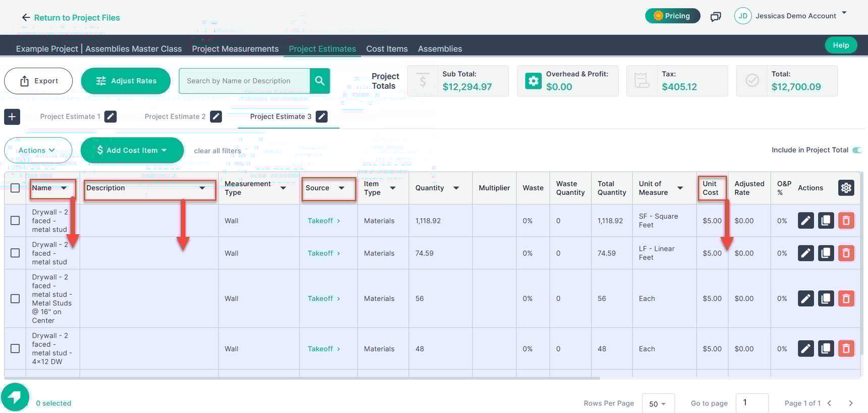
Task: Open the Project Estimate 1 tab
Action: point(70,117)
